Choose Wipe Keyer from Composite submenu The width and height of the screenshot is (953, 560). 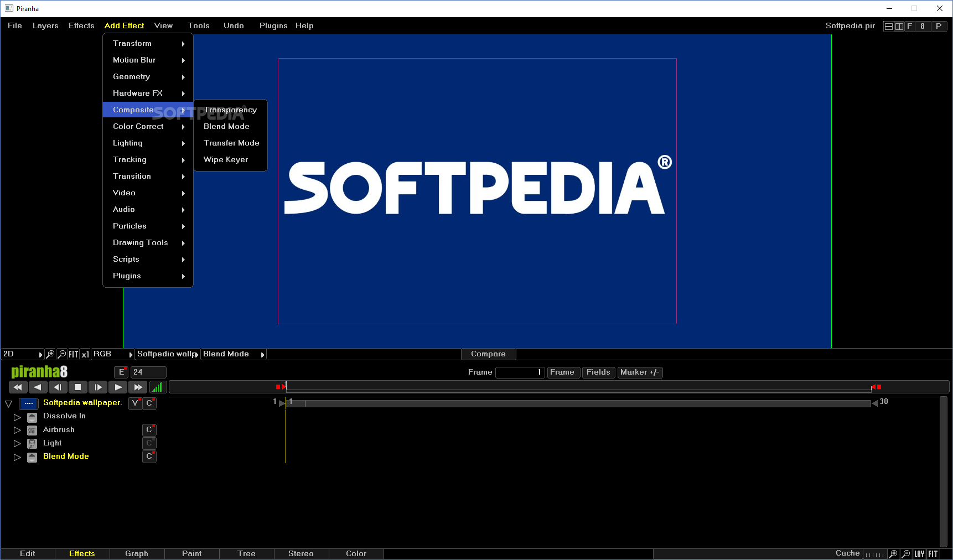click(x=230, y=159)
